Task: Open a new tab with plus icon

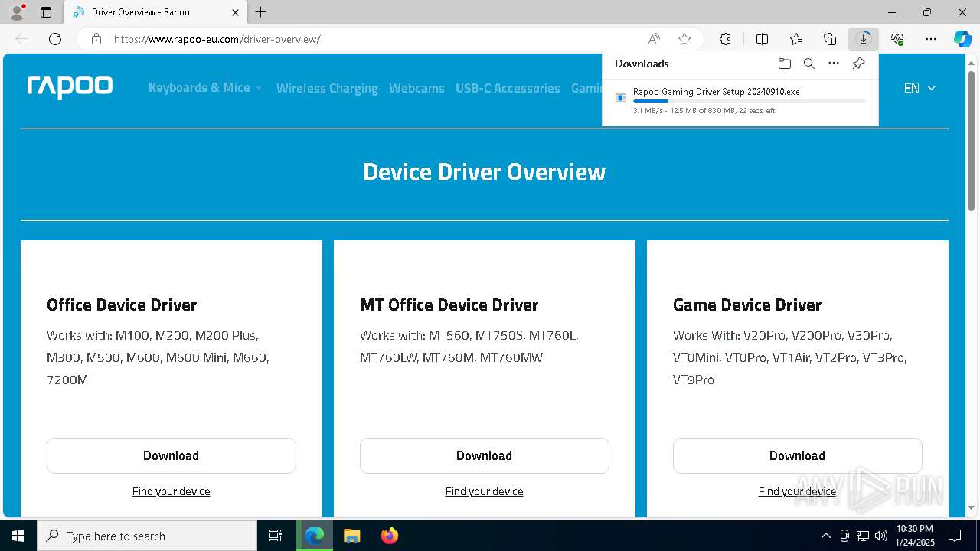Action: (260, 12)
